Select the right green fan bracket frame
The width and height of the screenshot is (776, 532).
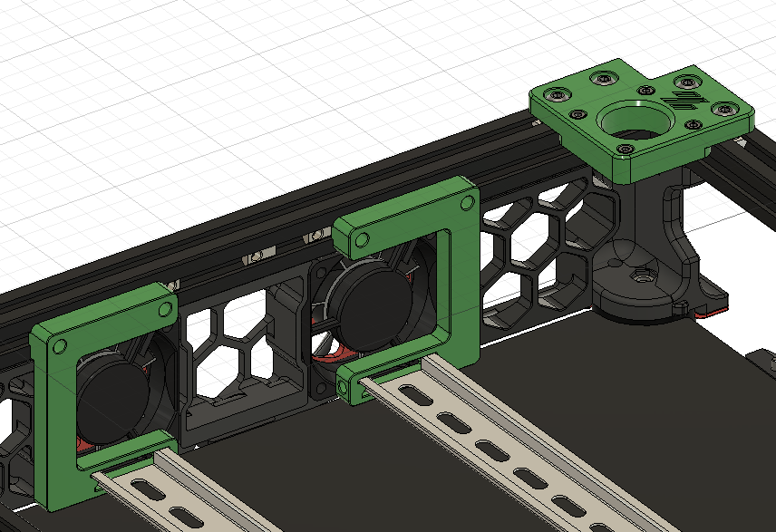coord(461,272)
